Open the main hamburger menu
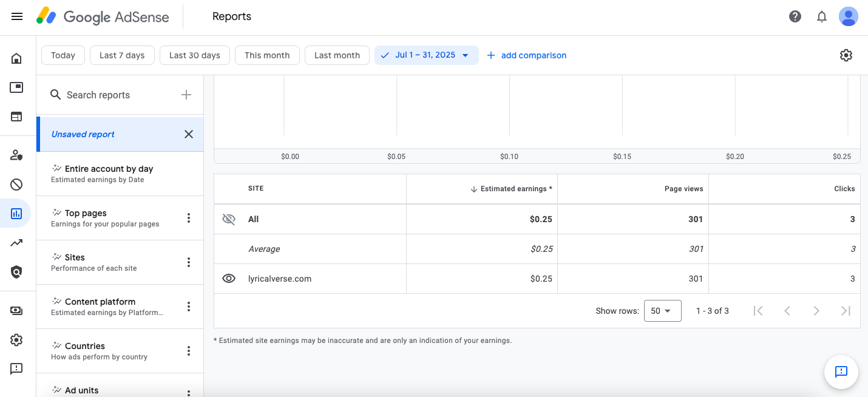 [x=17, y=16]
